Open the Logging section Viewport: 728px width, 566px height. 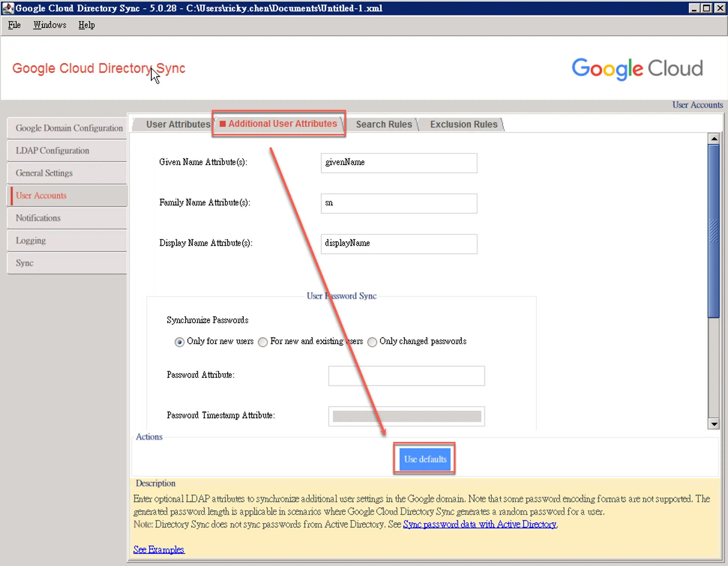tap(67, 241)
